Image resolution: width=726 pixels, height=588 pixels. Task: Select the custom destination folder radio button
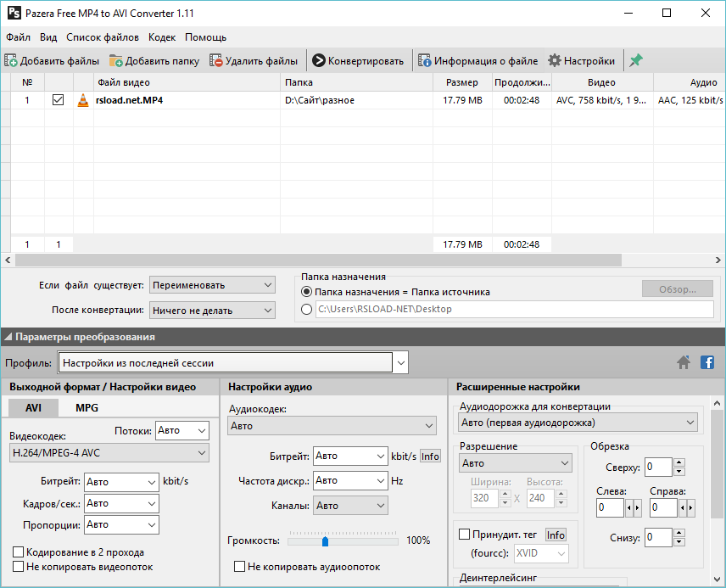point(307,310)
